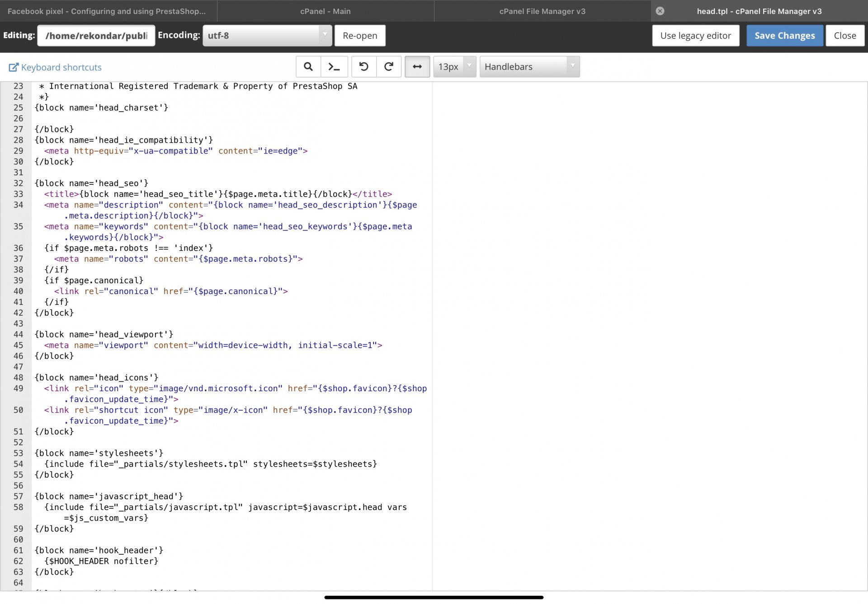Switch to the cPanel - Main tab
Viewport: 868px width, 604px height.
click(325, 11)
